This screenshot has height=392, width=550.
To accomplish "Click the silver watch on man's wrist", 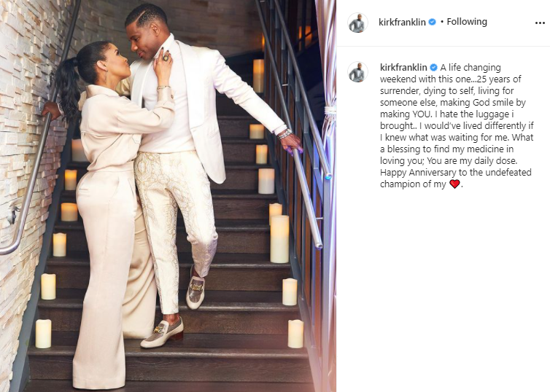I will click(x=284, y=134).
